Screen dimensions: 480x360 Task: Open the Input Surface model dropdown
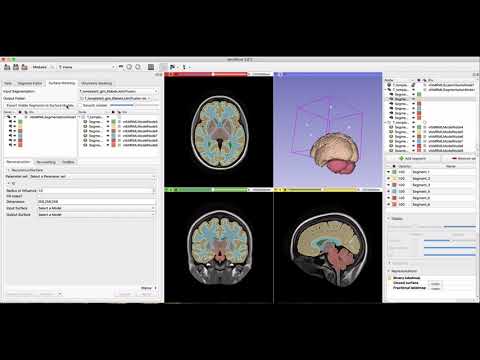tap(96, 208)
